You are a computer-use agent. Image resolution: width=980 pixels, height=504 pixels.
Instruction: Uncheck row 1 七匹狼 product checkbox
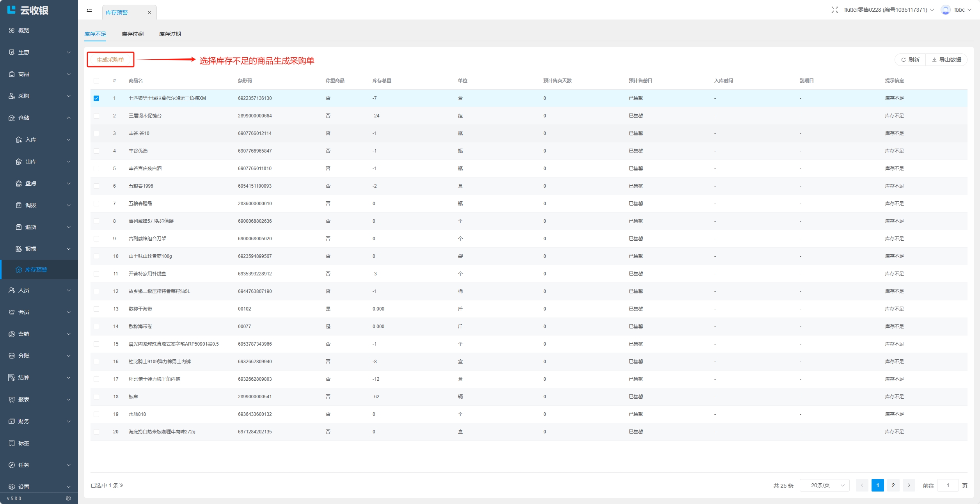tap(96, 98)
